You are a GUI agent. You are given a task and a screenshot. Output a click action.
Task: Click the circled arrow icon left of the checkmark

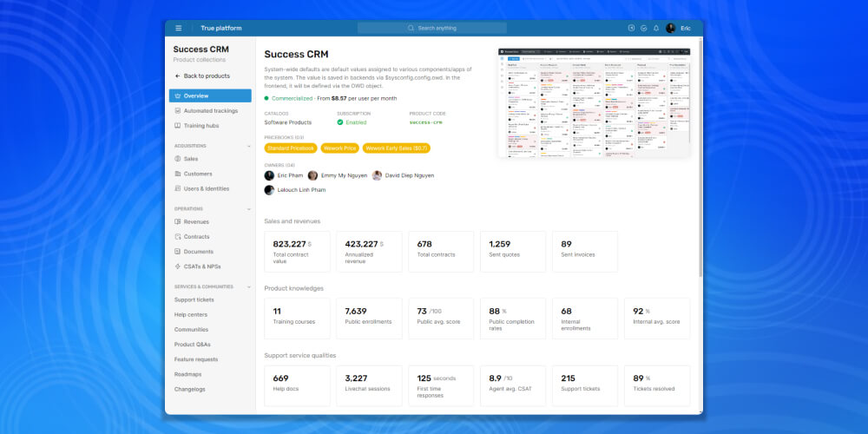coord(631,29)
